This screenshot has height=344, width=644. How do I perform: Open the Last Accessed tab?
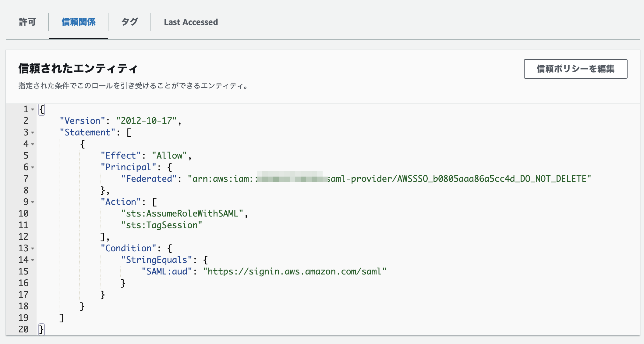point(191,22)
